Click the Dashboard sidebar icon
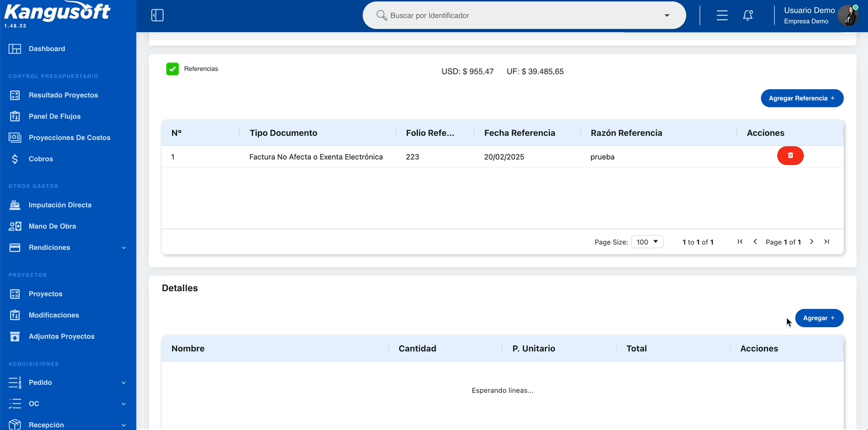Viewport: 868px width, 430px height. pos(15,49)
